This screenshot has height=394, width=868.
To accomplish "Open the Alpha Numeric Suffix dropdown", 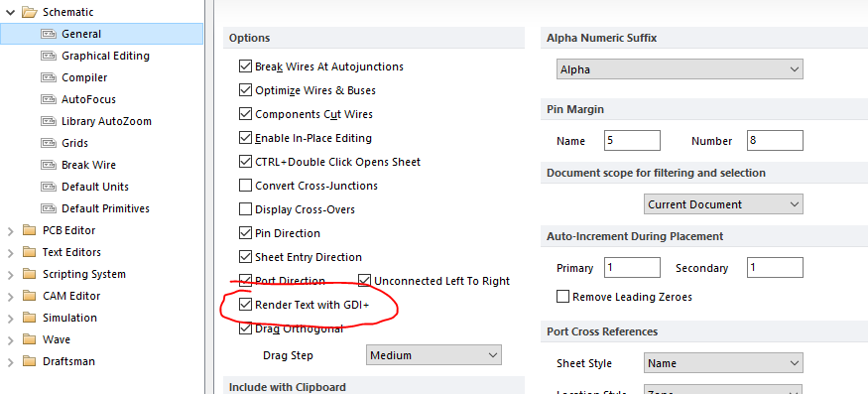I will coord(680,69).
